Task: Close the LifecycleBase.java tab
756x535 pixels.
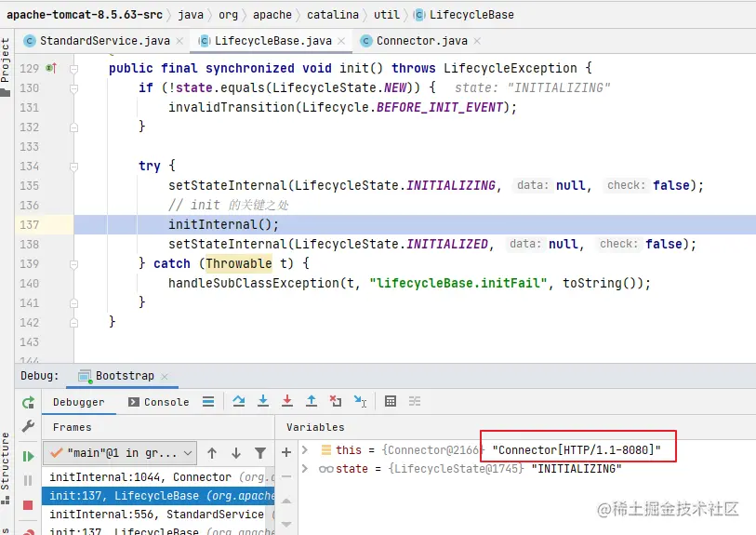Action: (341, 41)
